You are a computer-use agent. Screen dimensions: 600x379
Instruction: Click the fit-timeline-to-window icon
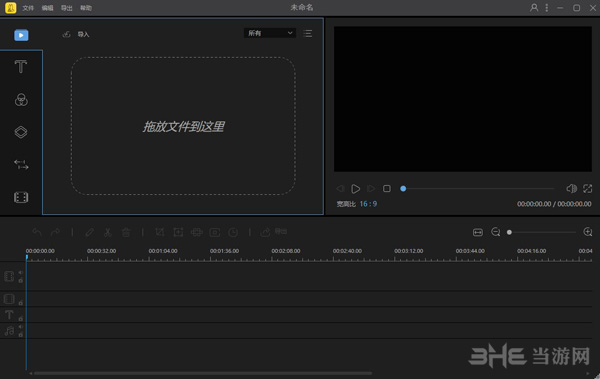[478, 232]
